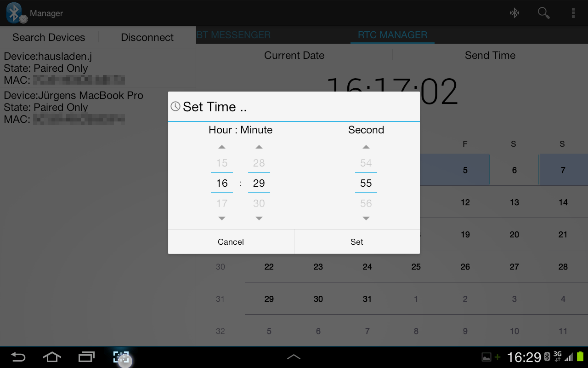The image size is (588, 368).
Task: Select calendar day 25
Action: coord(416,267)
